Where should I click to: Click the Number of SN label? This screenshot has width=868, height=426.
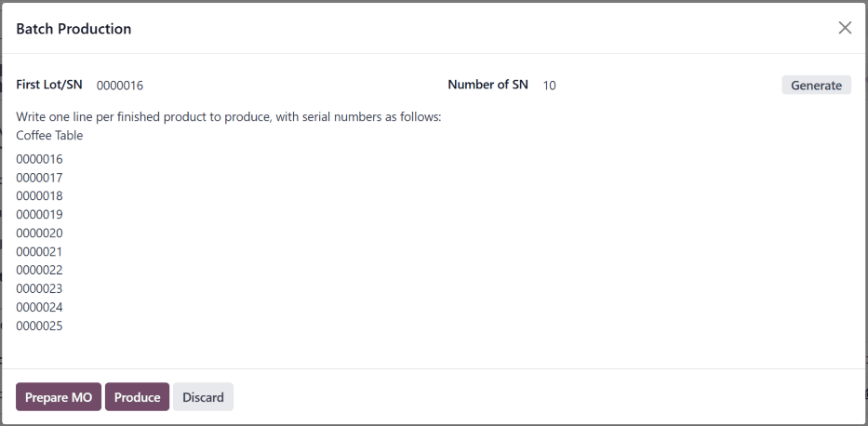(x=487, y=85)
